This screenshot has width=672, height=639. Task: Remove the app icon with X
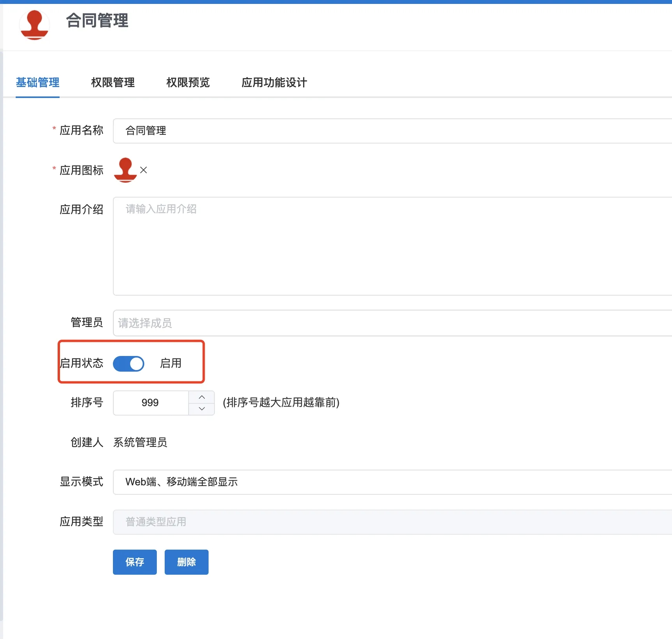pyautogui.click(x=143, y=170)
